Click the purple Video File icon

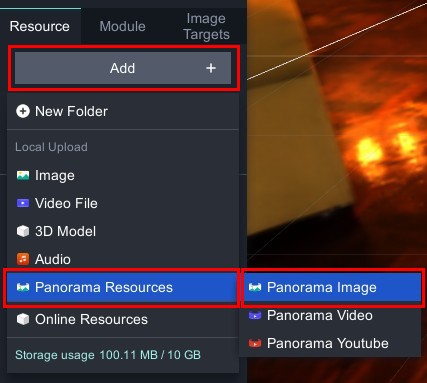[23, 203]
